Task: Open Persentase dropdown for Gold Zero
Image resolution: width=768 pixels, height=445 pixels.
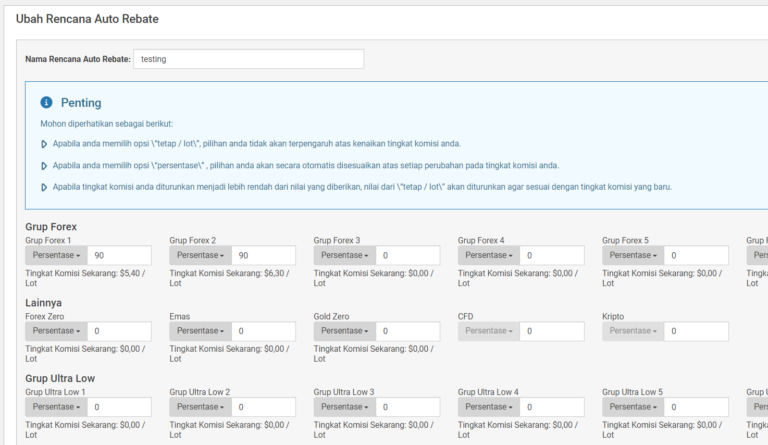Action: 344,331
